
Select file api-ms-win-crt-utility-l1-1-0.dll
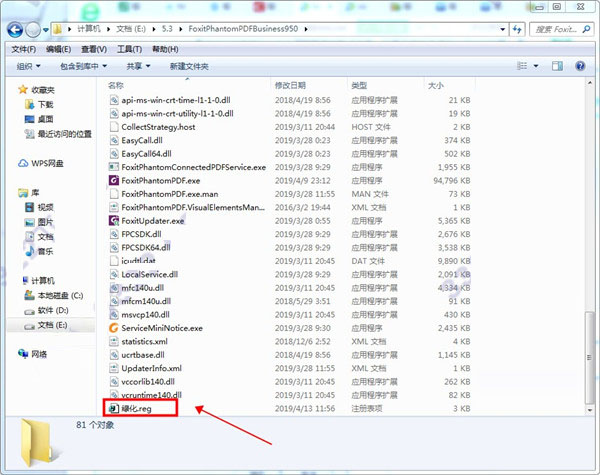pyautogui.click(x=177, y=114)
